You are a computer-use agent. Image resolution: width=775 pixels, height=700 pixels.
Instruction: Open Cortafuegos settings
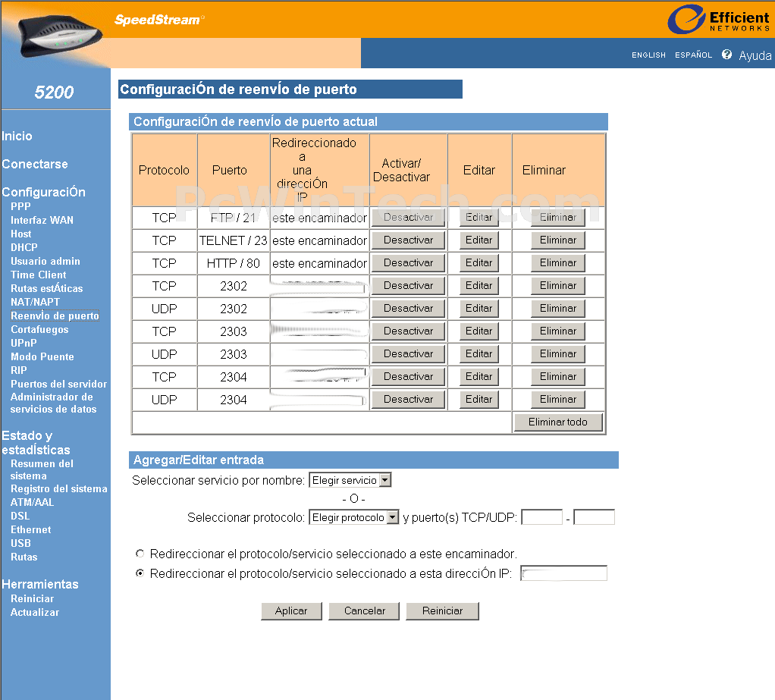click(x=39, y=329)
